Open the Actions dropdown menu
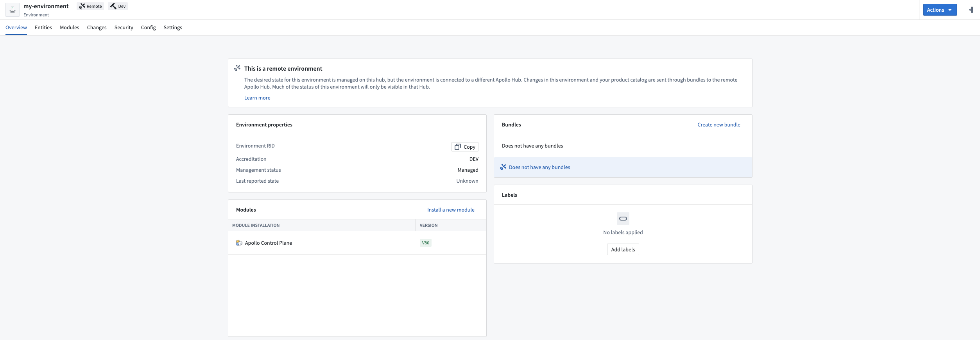The height and width of the screenshot is (340, 980). (940, 10)
